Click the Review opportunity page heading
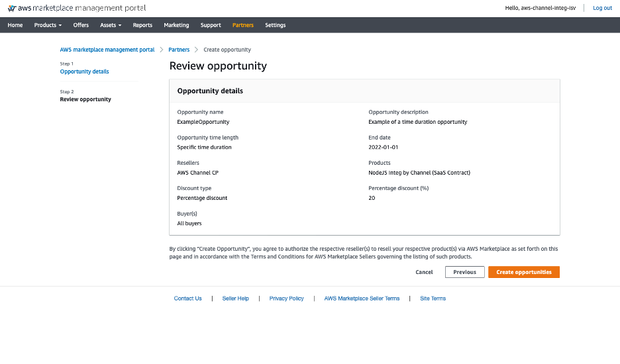Viewport: 620px width, 364px height. (x=219, y=66)
